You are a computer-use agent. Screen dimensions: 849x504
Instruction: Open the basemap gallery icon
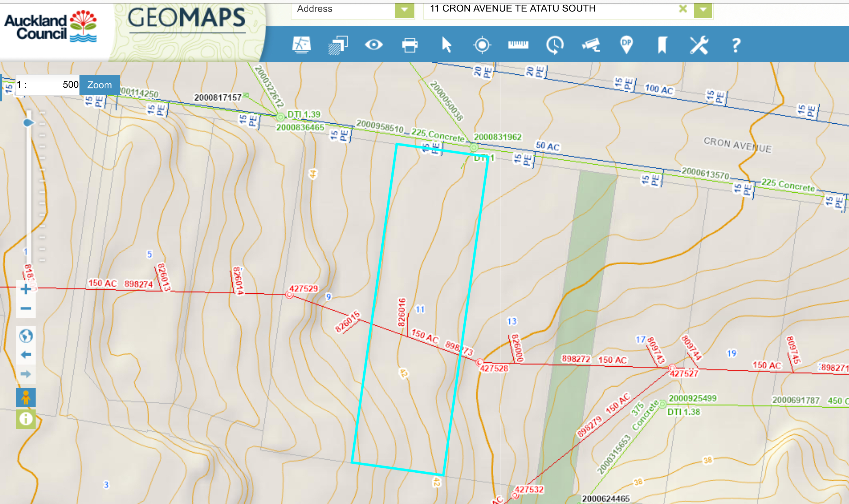click(301, 45)
